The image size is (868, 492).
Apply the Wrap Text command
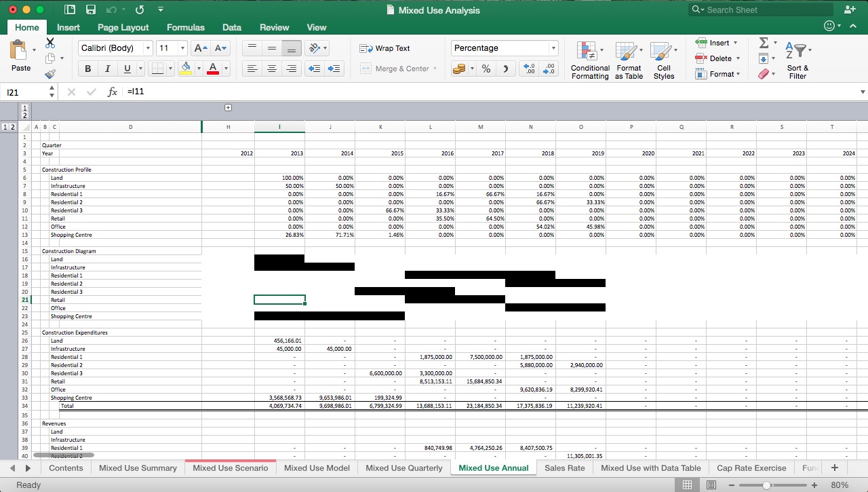click(x=384, y=48)
